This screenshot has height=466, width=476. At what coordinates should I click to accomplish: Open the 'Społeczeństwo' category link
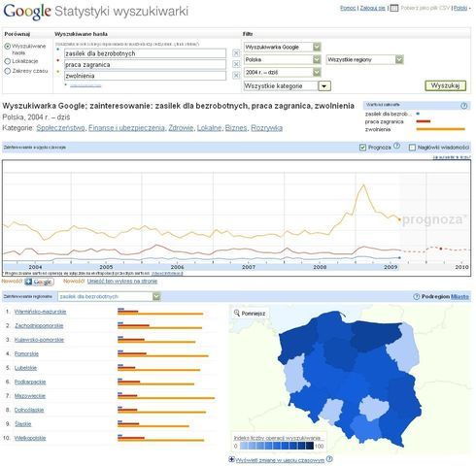pos(60,128)
